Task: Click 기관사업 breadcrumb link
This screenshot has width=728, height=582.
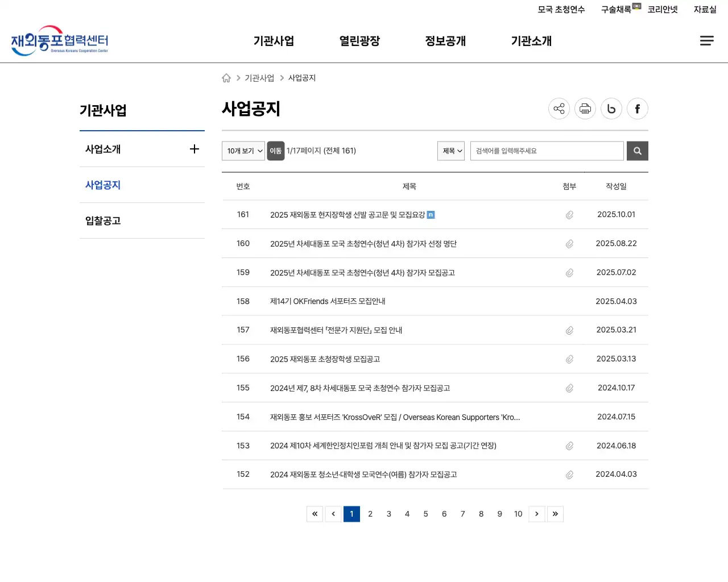Action: (259, 78)
